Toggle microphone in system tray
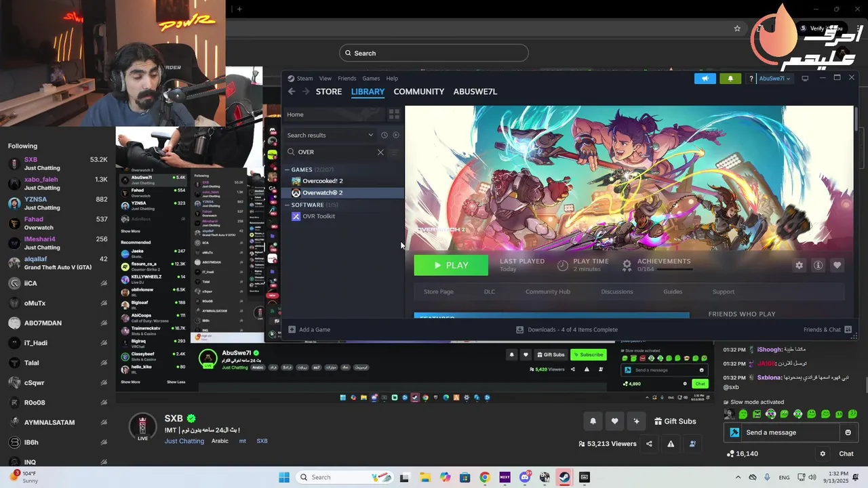Screen dimensions: 868x488 click(766, 477)
